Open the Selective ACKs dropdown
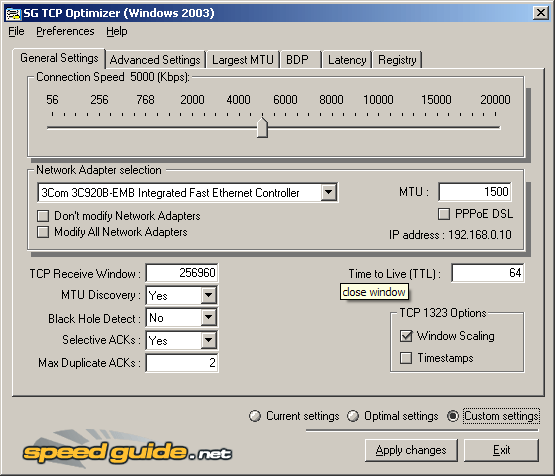Image resolution: width=555 pixels, height=476 pixels. [208, 340]
